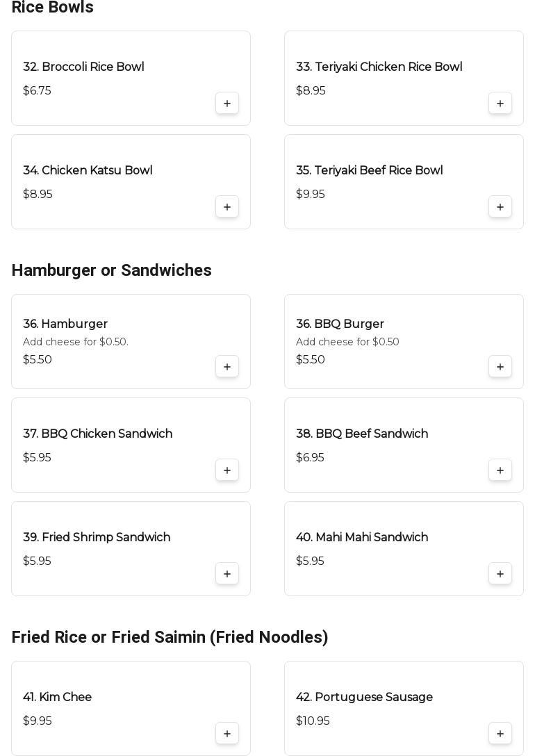The width and height of the screenshot is (535, 756).
Task: Add Broccoli Rice Bowl with plus icon
Action: (x=227, y=104)
